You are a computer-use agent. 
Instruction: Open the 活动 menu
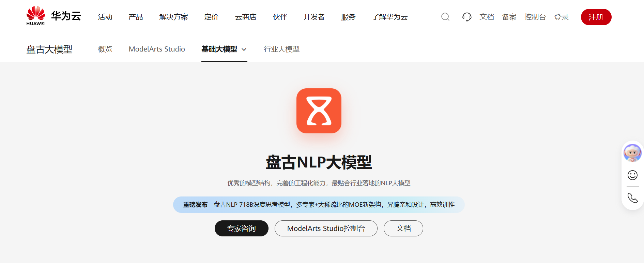pos(105,17)
